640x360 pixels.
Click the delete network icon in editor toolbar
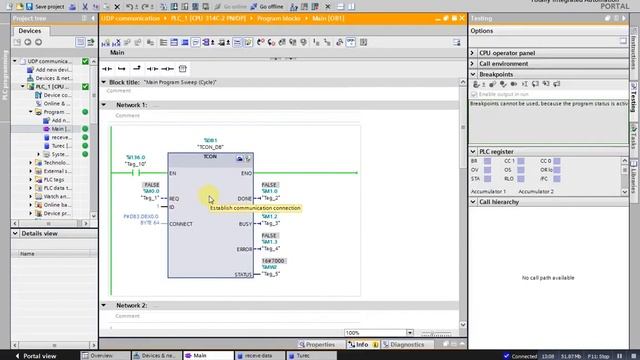(x=117, y=42)
